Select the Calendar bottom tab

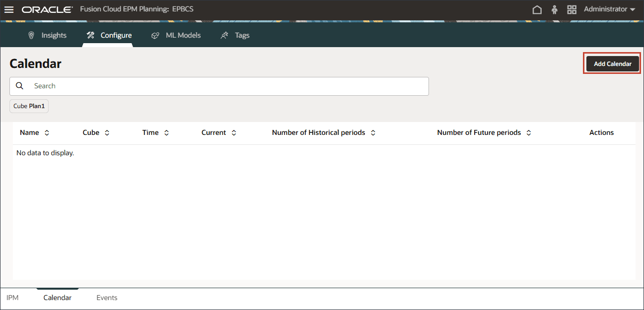(58, 298)
